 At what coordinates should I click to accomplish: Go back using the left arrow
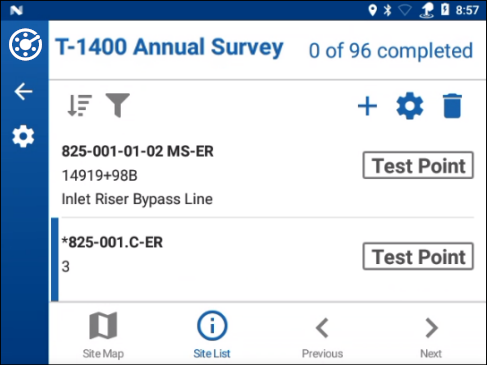(23, 92)
